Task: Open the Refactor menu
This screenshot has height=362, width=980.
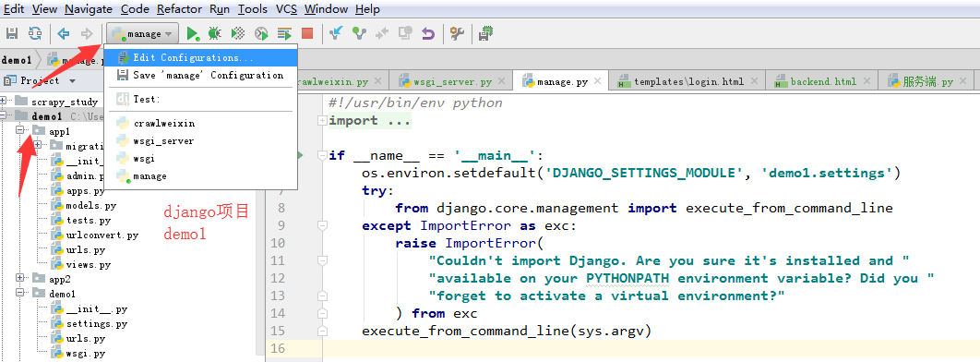Action: click(179, 8)
